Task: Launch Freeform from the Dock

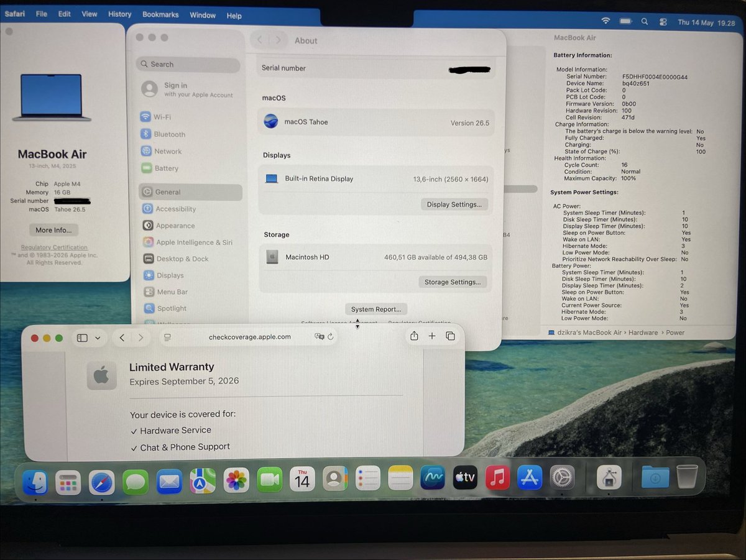Action: [x=433, y=477]
